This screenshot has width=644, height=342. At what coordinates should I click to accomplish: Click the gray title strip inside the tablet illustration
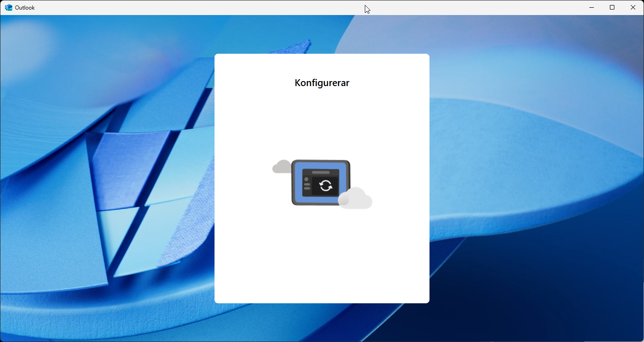click(x=321, y=172)
